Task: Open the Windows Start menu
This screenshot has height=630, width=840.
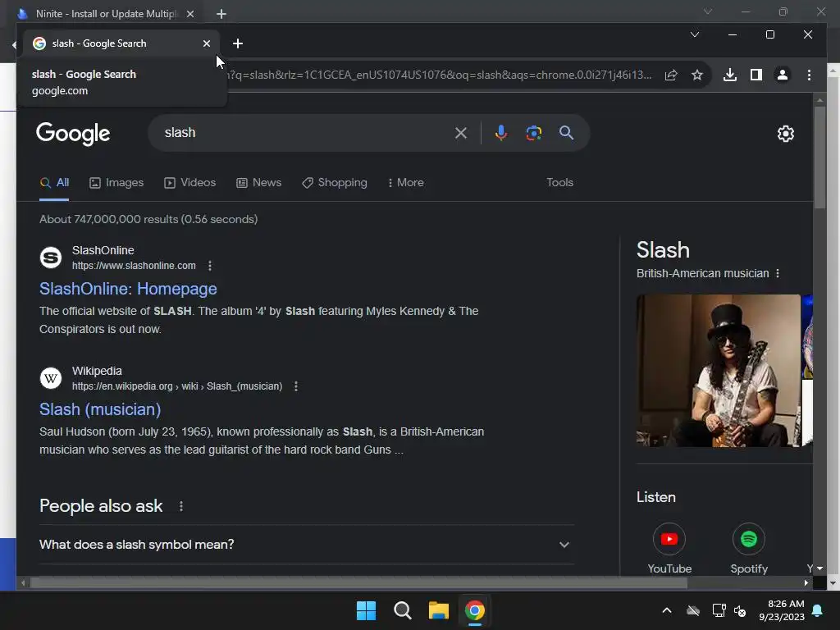Action: point(367,610)
